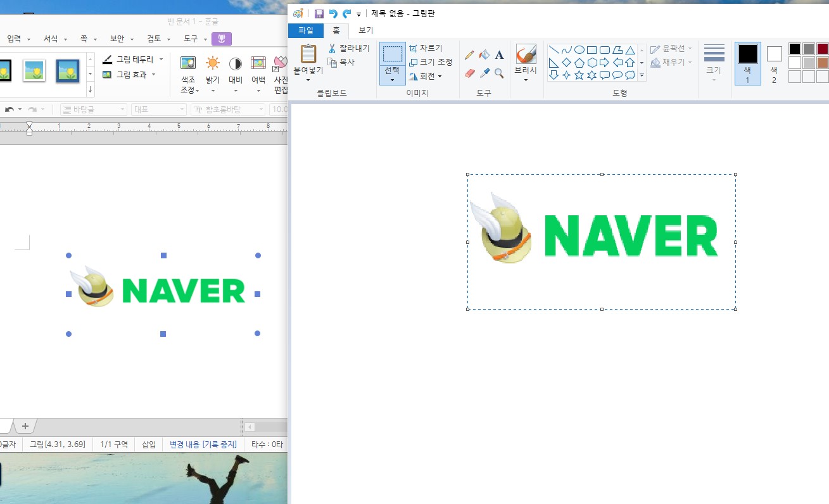Click the 붙여넣기 clipboard icon in Paint
Viewport: 829px width, 504px height.
[x=308, y=54]
